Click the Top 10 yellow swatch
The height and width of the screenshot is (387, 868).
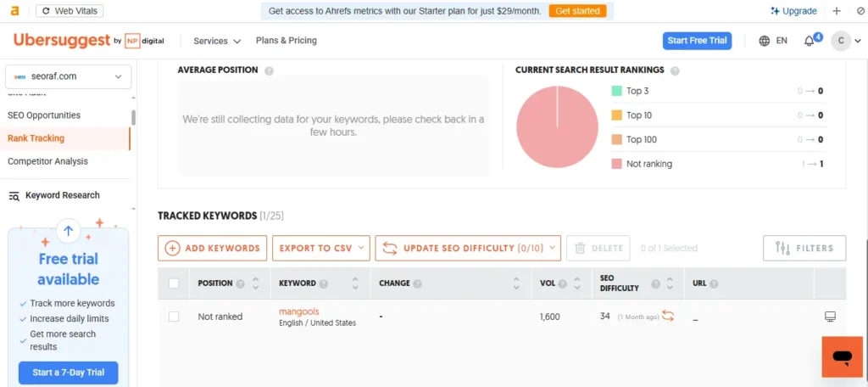click(617, 115)
